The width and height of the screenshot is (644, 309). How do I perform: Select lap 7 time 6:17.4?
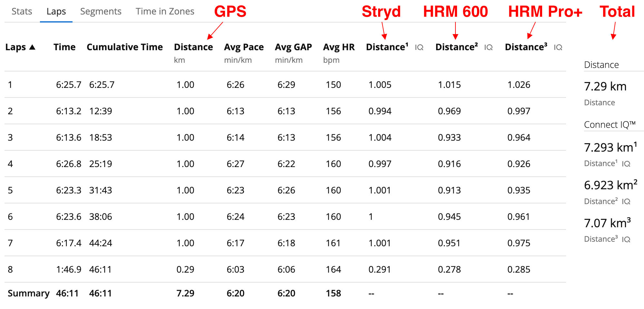[69, 243]
